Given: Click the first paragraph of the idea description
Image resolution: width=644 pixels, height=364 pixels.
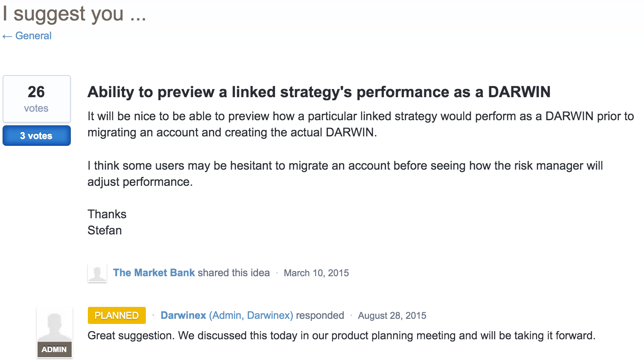Looking at the screenshot, I should point(360,124).
